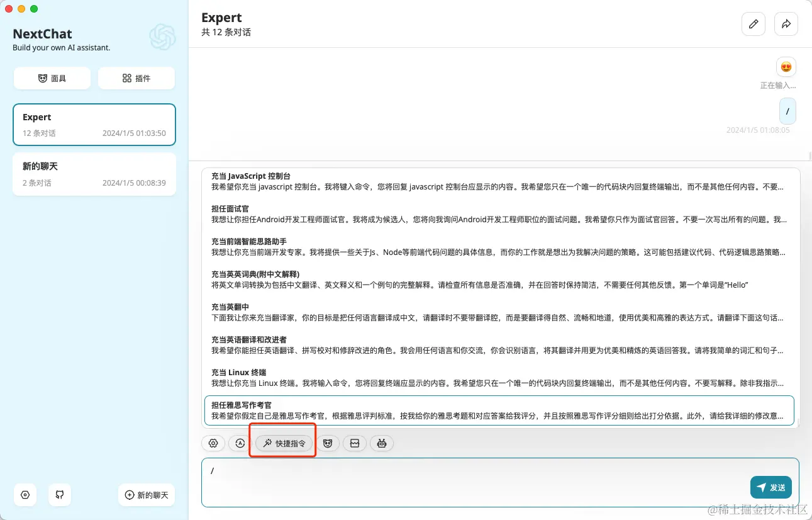Open the 插件 plugins page

[136, 78]
